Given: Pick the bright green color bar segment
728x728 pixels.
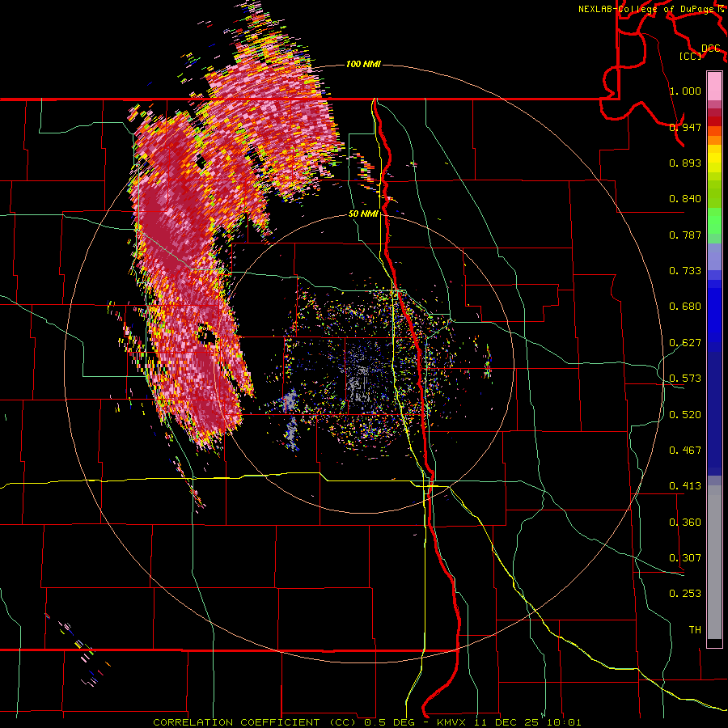Looking at the screenshot, I should point(714,221).
